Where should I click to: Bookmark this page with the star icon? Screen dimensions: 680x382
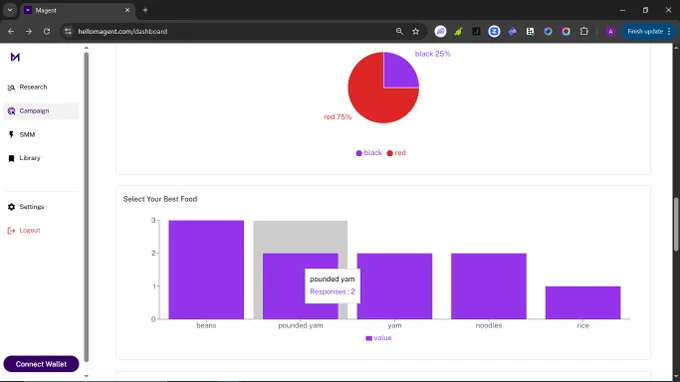[x=416, y=32]
